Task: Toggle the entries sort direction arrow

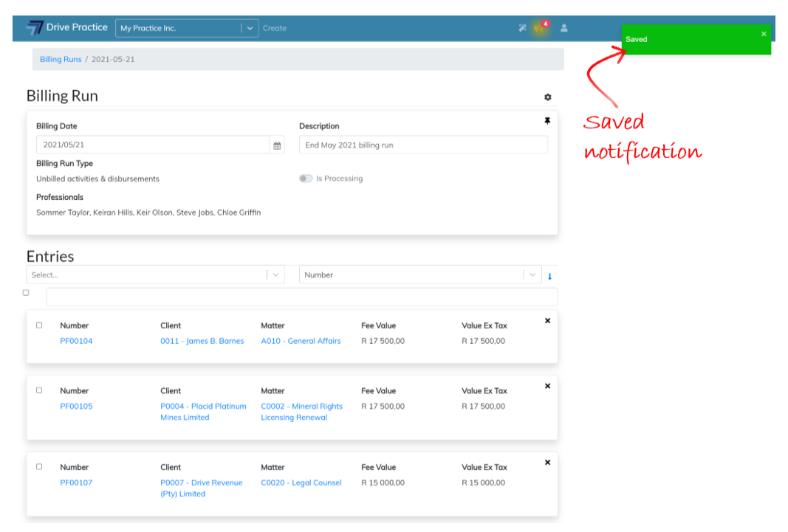Action: 549,277
